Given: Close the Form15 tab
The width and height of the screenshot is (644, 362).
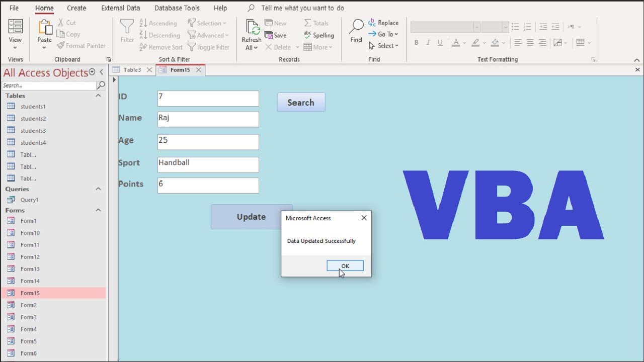Looking at the screenshot, I should (x=199, y=70).
